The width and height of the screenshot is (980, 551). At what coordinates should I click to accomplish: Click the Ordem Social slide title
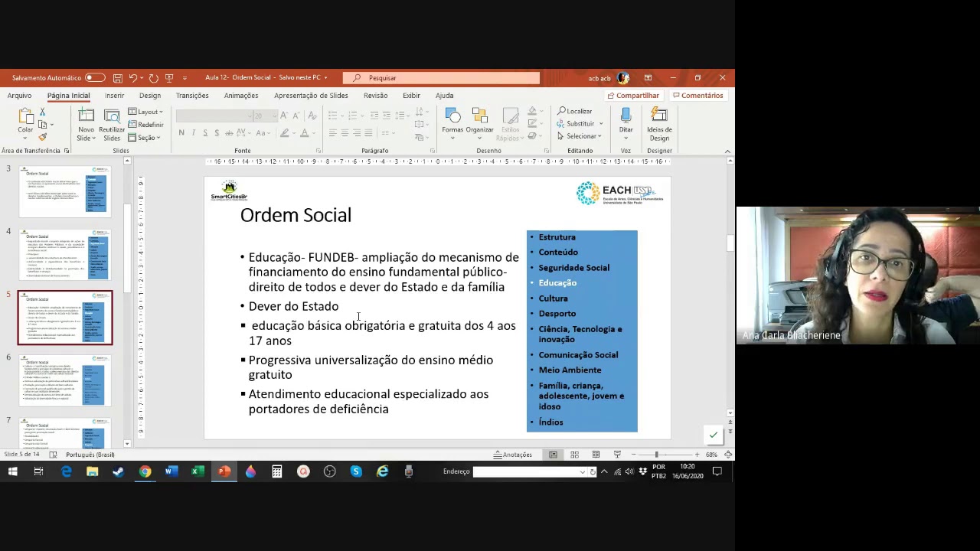pyautogui.click(x=296, y=215)
